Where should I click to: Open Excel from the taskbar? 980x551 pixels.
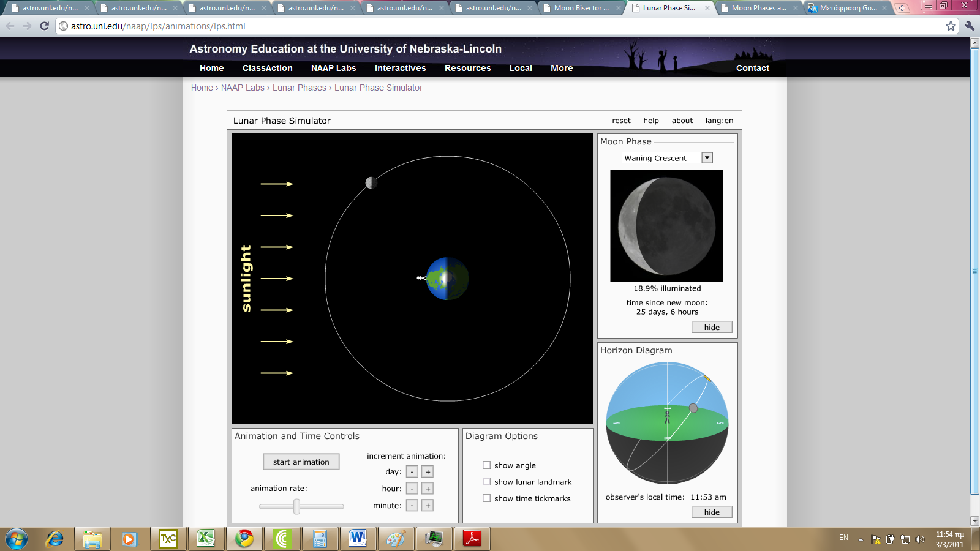(206, 539)
